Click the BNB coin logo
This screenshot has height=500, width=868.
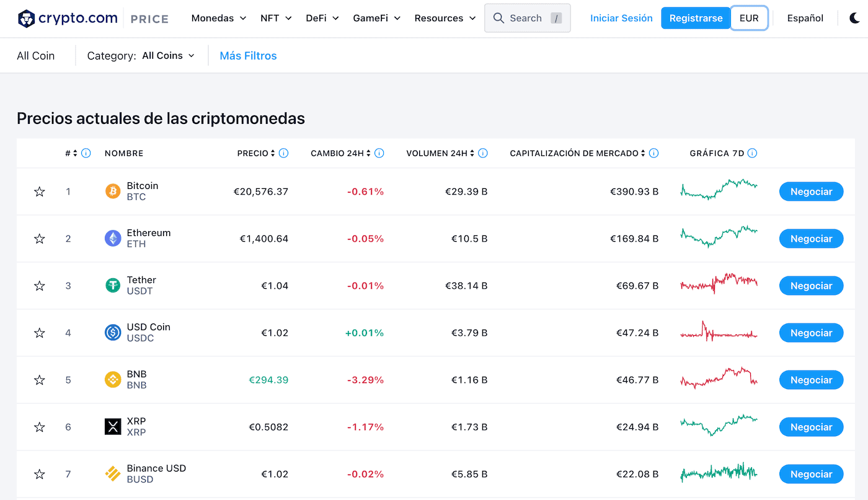click(x=113, y=380)
